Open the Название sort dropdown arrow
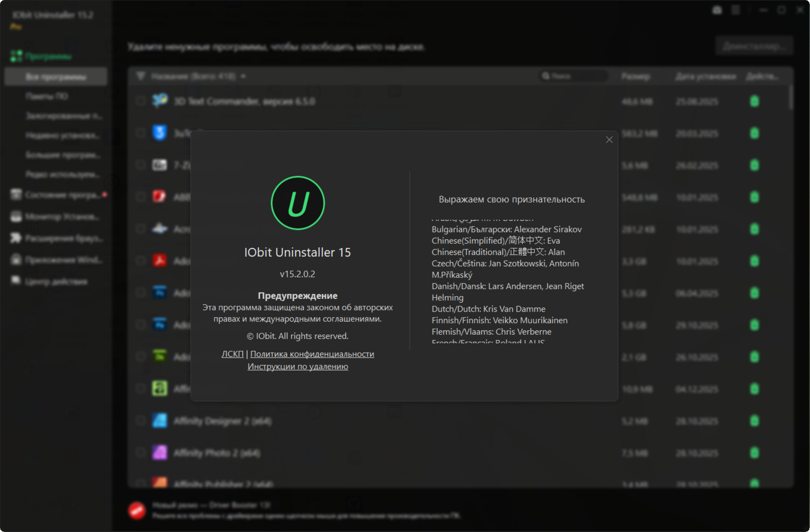Screen dimensions: 810x532 point(243,76)
